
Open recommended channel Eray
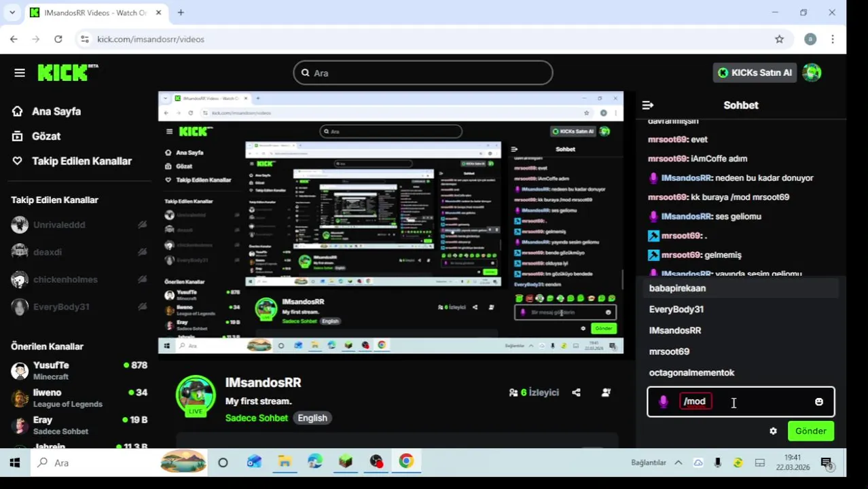(79, 425)
